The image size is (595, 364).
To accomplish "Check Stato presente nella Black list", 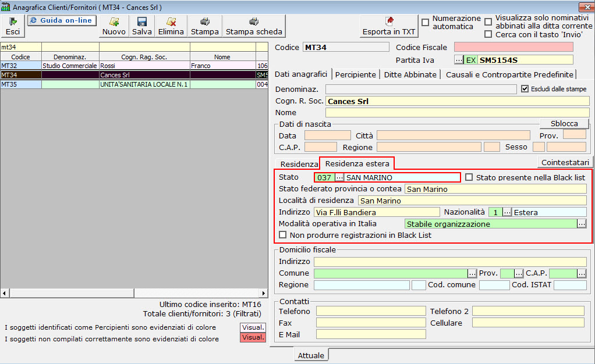I will click(469, 177).
